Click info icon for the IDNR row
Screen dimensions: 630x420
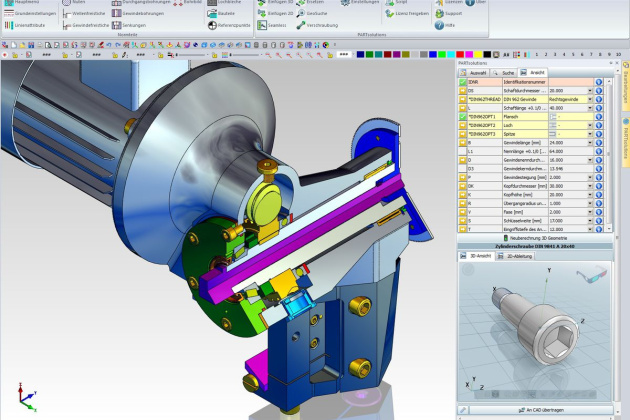coord(598,82)
